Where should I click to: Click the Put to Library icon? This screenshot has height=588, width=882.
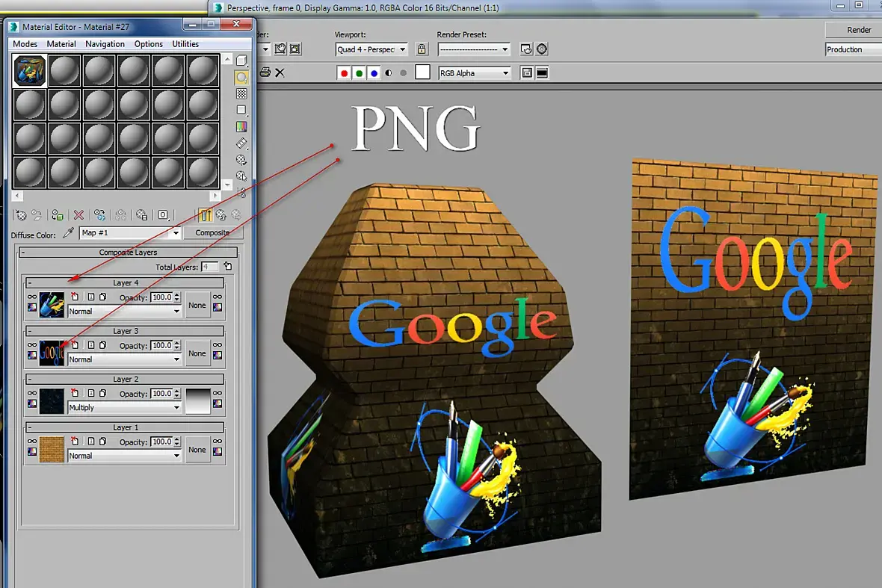(142, 214)
